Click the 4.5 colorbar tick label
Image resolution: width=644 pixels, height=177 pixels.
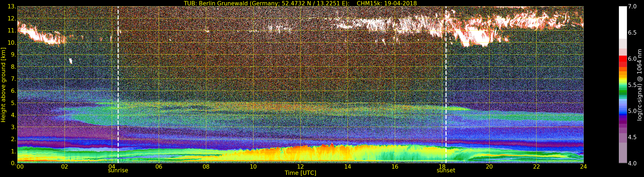(632, 137)
